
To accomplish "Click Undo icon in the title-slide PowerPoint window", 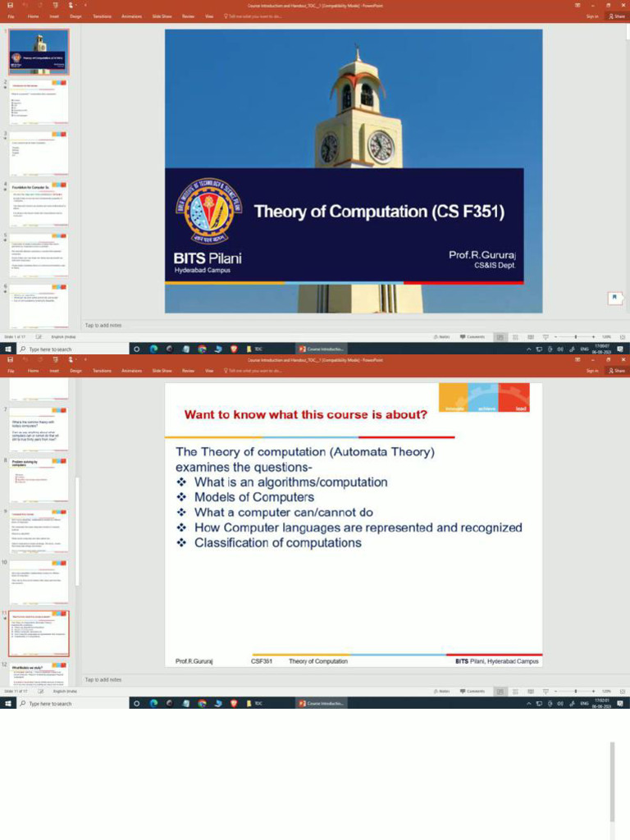I will (25, 6).
